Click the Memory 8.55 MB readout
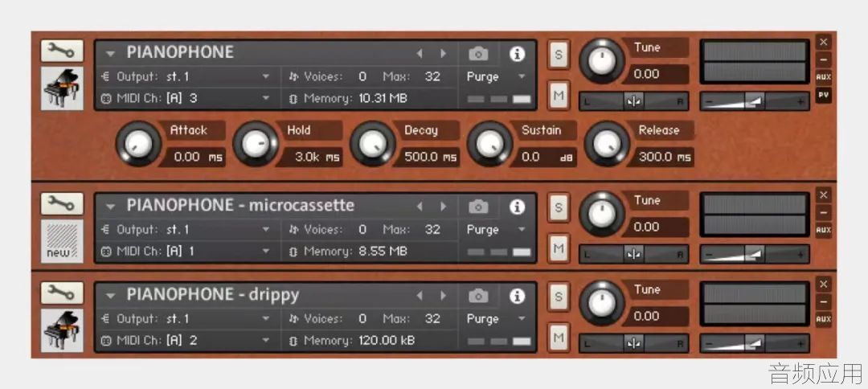The image size is (868, 389). 383,252
